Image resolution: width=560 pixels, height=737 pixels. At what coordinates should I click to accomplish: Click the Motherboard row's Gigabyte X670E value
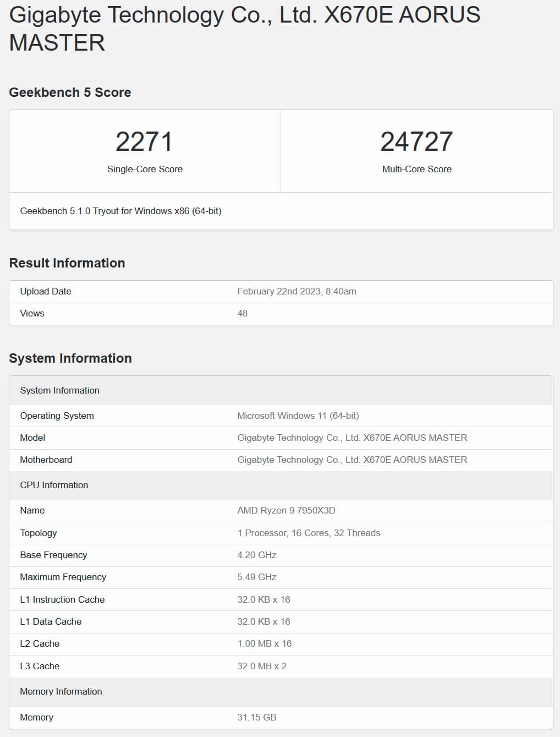click(352, 460)
